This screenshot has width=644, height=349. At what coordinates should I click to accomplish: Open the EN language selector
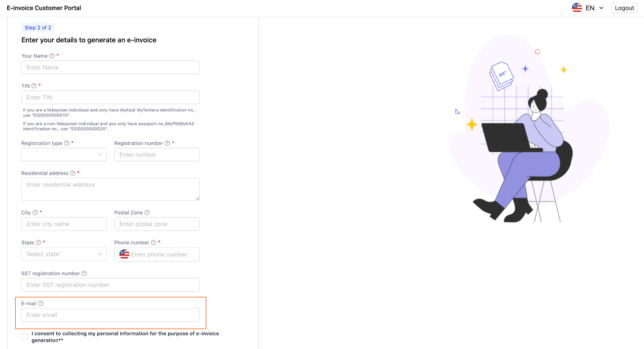[x=588, y=8]
